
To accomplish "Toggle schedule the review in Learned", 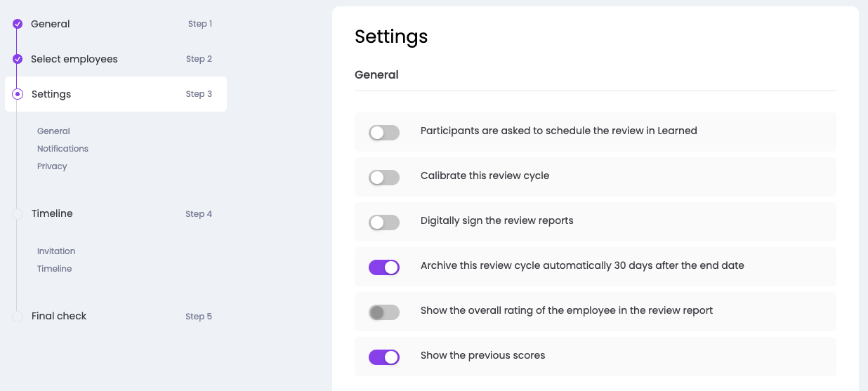I will point(384,132).
